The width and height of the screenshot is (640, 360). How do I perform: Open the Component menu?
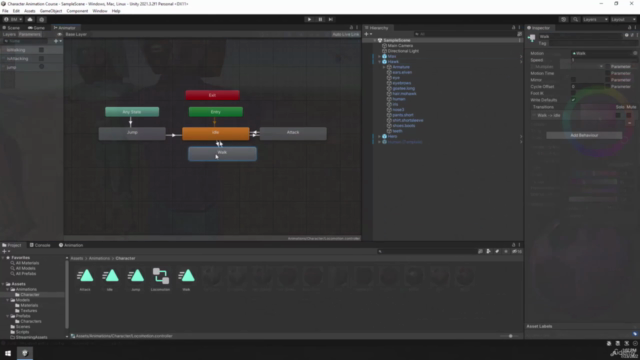77,11
